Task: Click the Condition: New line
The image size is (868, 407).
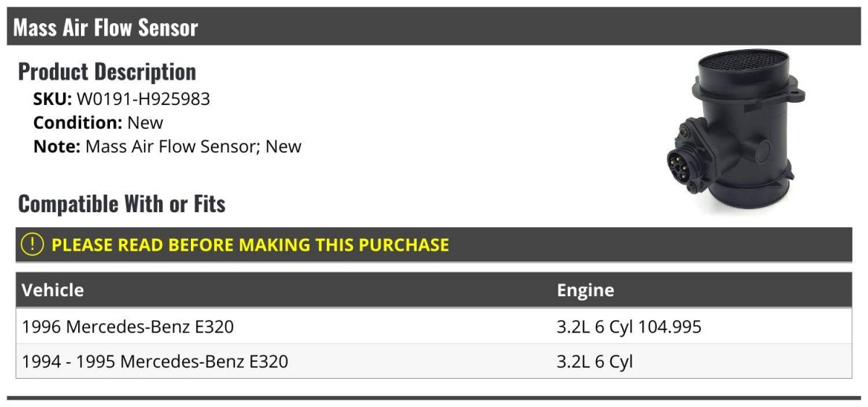Action: 98,122
